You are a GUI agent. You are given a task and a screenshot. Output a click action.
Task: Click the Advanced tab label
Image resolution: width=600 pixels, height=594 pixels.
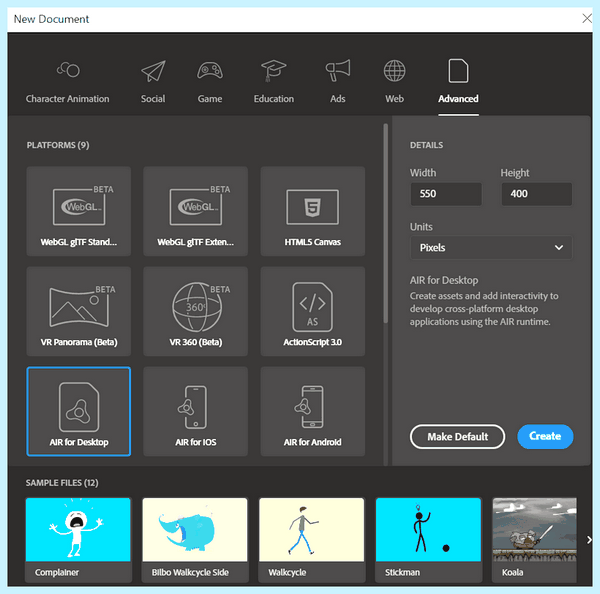click(458, 99)
